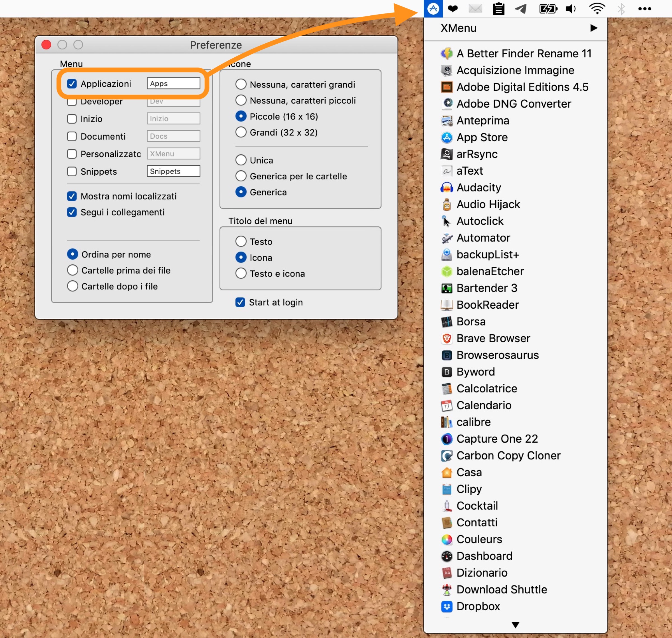
Task: Uncheck Mostra nomi localizzati
Action: tap(72, 196)
